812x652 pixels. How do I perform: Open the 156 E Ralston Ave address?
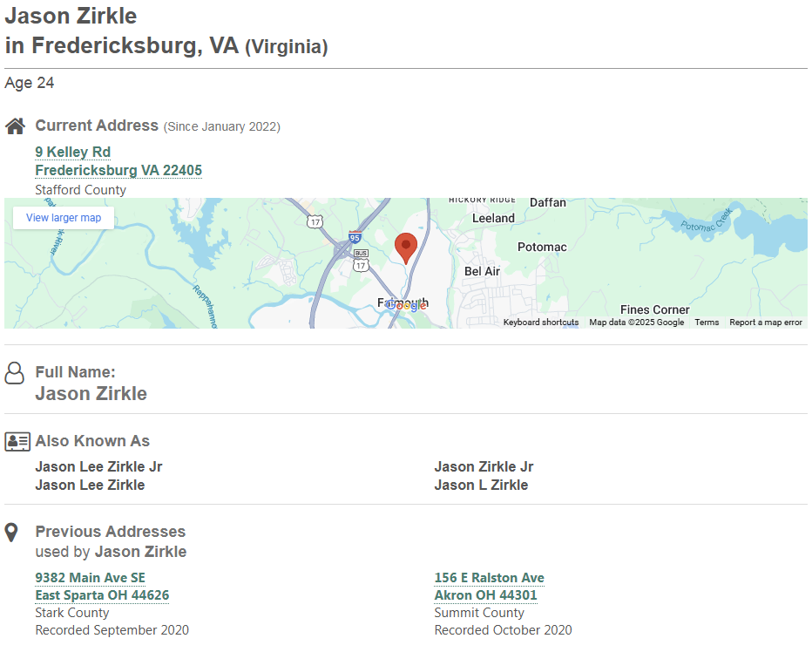[x=489, y=578]
